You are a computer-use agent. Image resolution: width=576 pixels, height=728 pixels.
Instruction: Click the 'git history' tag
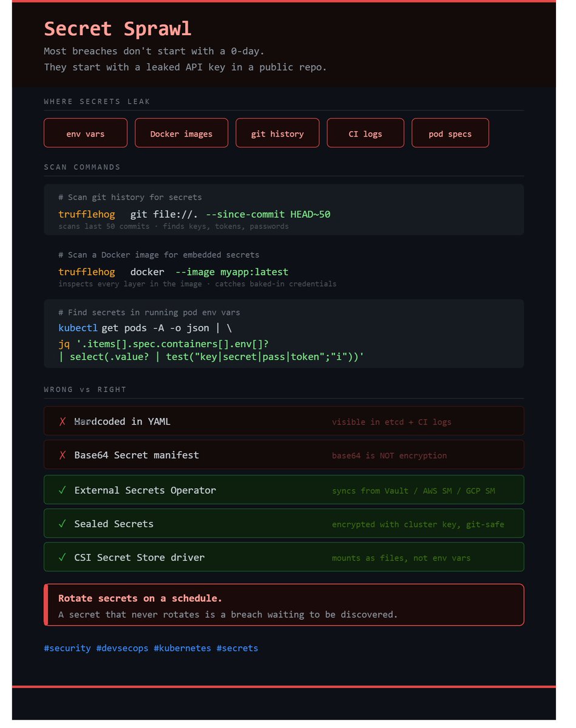(x=277, y=133)
